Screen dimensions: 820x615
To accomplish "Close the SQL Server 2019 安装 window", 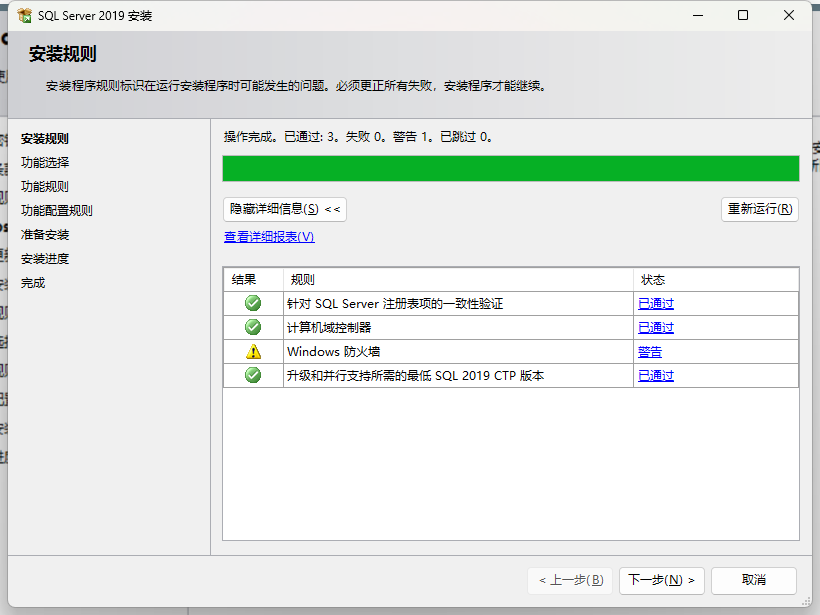I will (789, 15).
